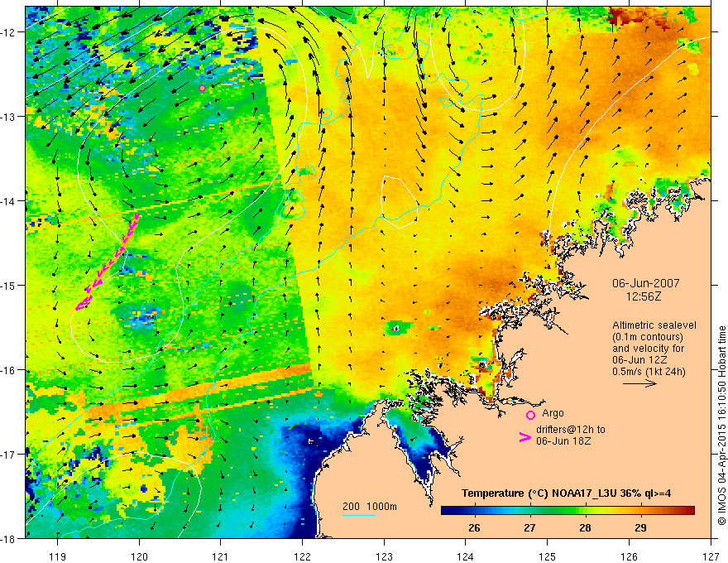Image resolution: width=728 pixels, height=563 pixels.
Task: Click the latitude axis label -15
Action: pos(9,285)
